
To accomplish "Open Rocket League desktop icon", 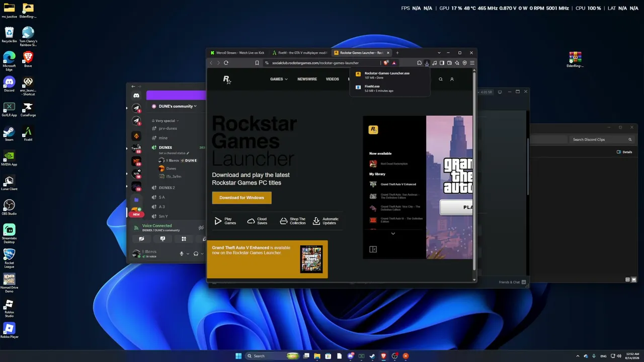I will click(x=9, y=258).
